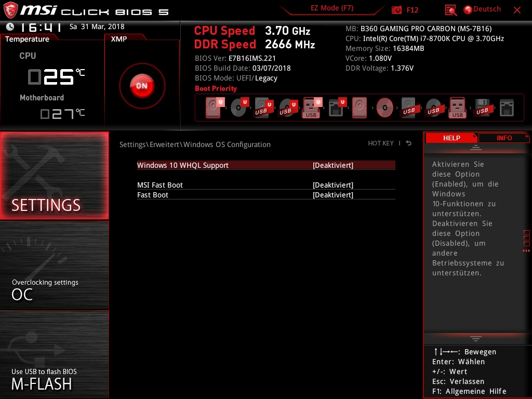Click the MB B360 GAMING PRO CARBON line

pos(418,29)
